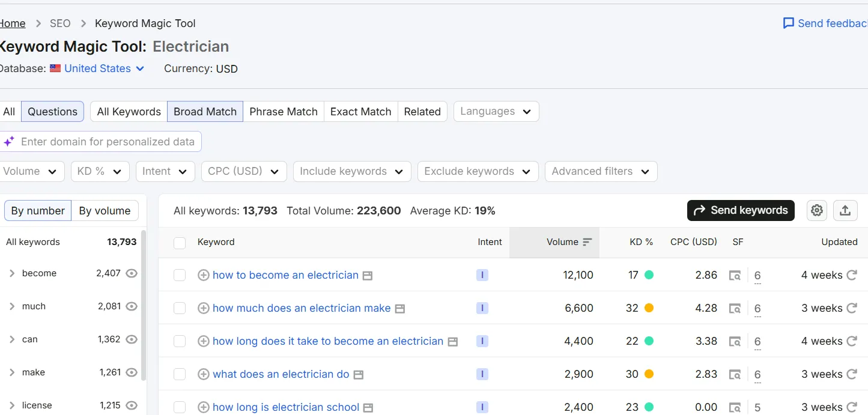
Task: Open SERP icon after 'how much does an electrician make'
Action: click(400, 309)
